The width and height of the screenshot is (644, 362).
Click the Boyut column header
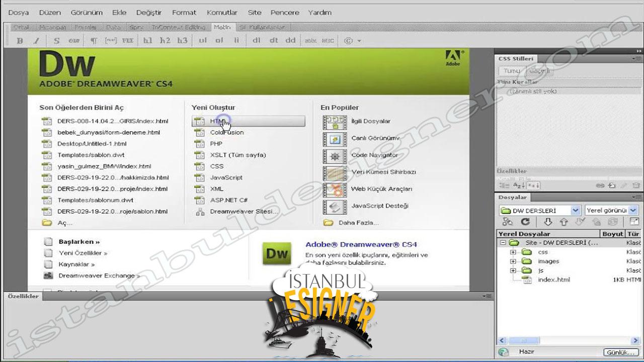612,234
